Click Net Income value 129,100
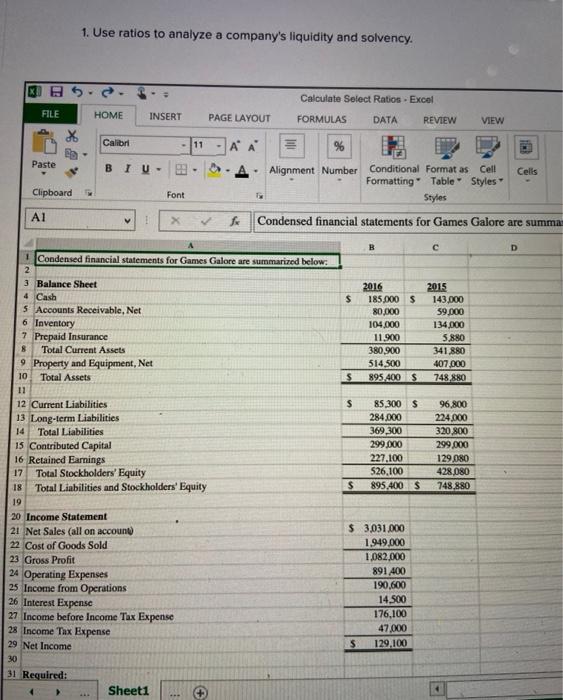The height and width of the screenshot is (700, 563). tap(390, 643)
